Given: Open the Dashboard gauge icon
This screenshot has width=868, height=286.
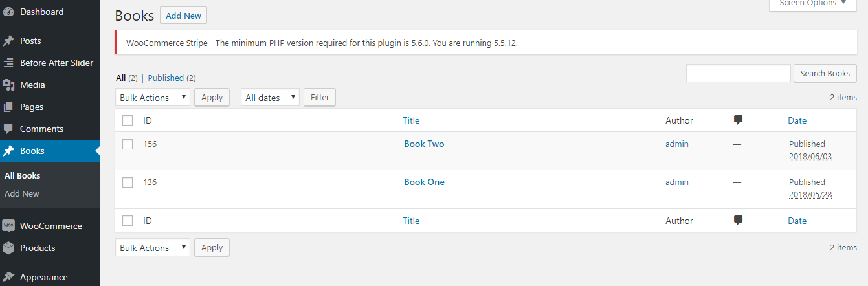Looking at the screenshot, I should (8, 12).
